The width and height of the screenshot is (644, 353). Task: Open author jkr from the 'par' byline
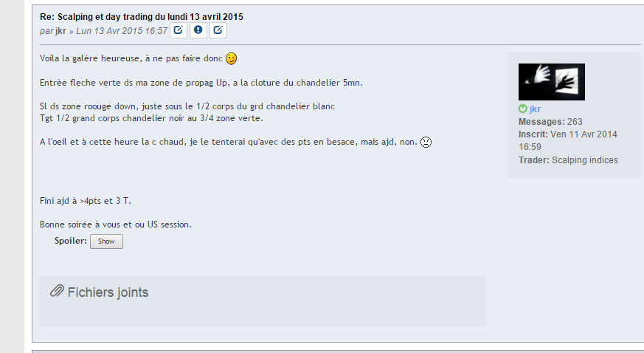pyautogui.click(x=60, y=31)
